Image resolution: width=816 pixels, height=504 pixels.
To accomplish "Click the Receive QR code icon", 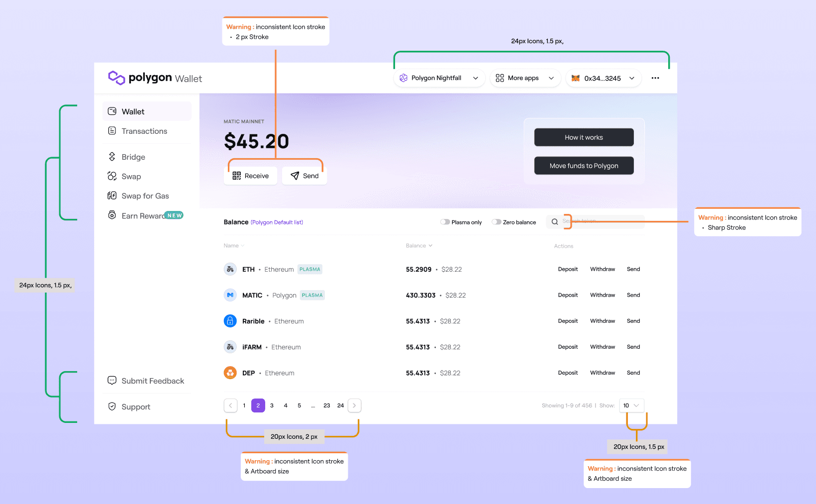I will tap(237, 176).
